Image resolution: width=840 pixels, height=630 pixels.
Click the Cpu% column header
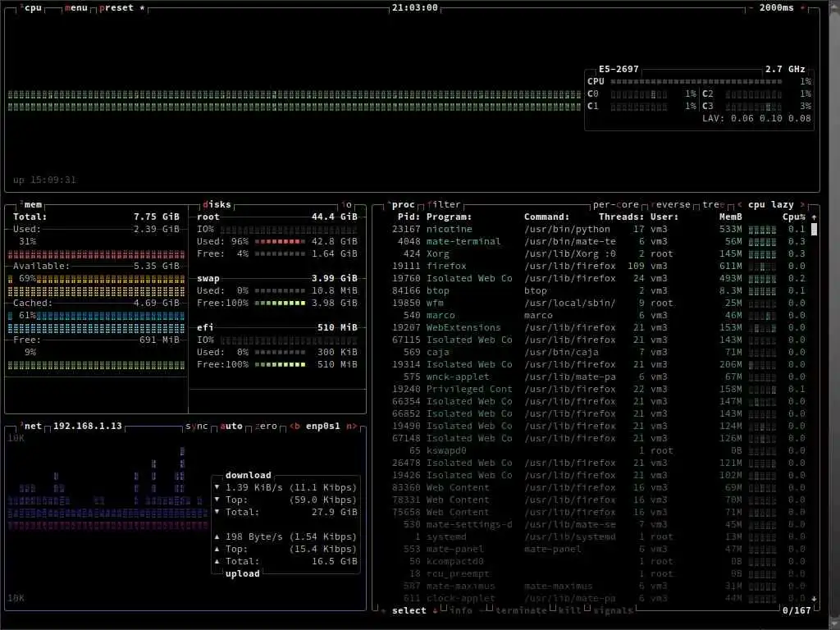pyautogui.click(x=793, y=217)
